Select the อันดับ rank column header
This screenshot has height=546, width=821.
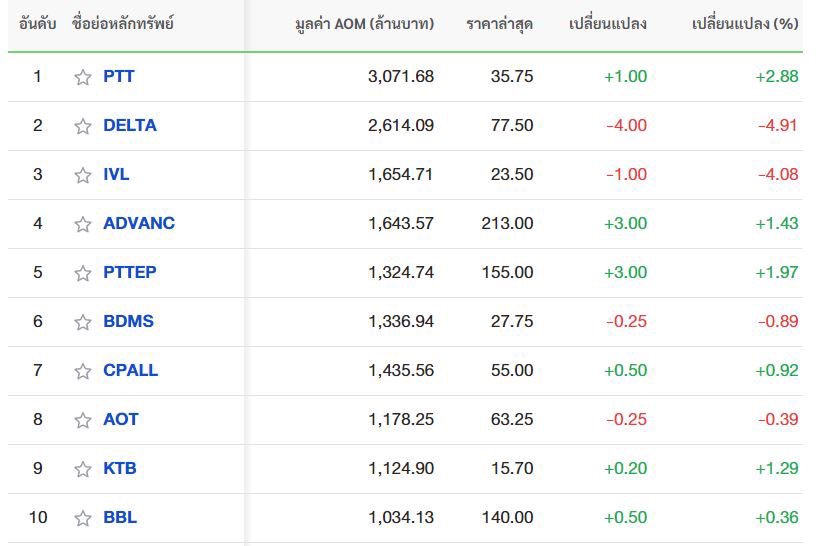(37, 24)
